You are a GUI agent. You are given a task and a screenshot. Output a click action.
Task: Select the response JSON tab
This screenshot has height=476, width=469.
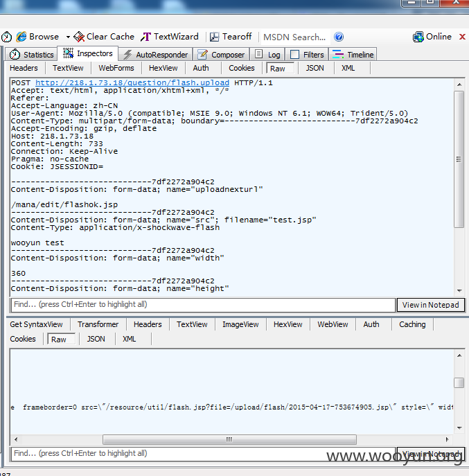[x=96, y=339]
